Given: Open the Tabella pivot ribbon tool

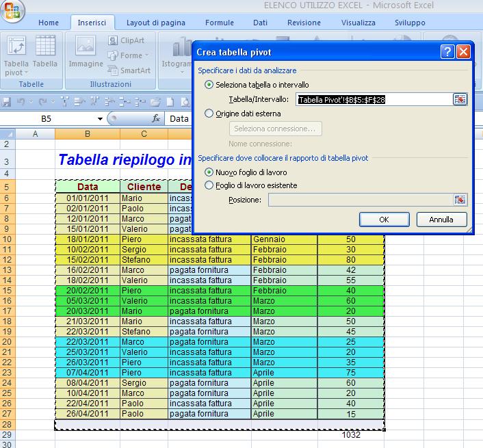Looking at the screenshot, I should [16, 55].
